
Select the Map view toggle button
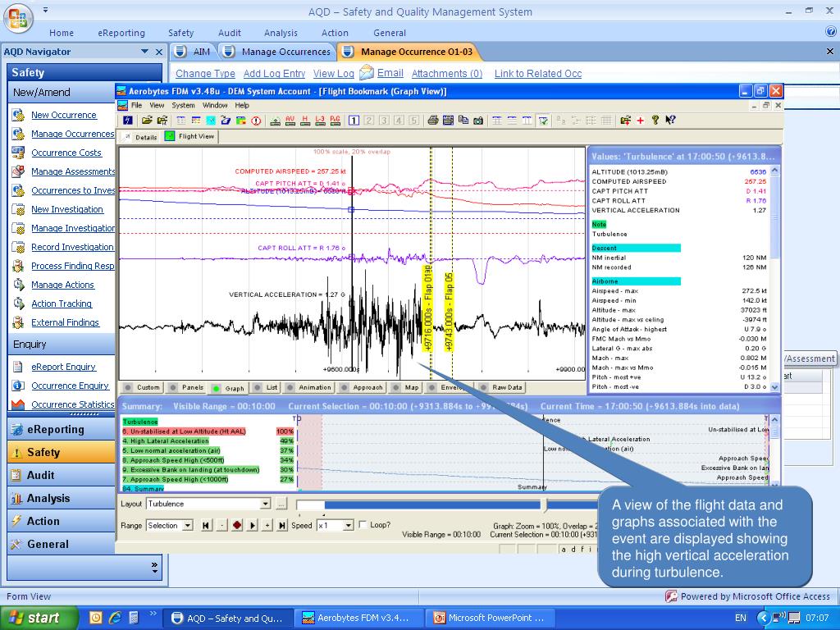[405, 387]
